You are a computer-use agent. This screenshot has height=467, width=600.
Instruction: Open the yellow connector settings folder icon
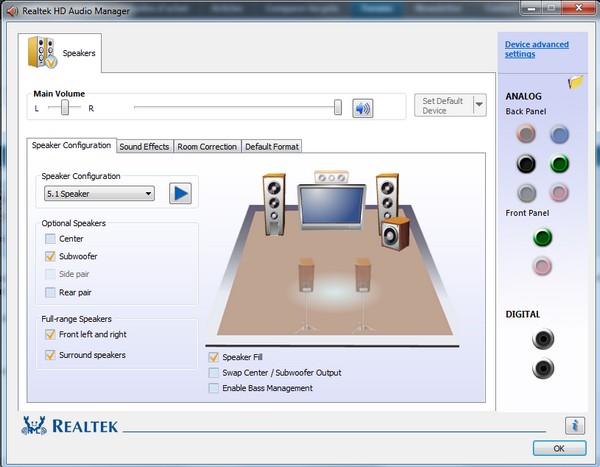[575, 82]
